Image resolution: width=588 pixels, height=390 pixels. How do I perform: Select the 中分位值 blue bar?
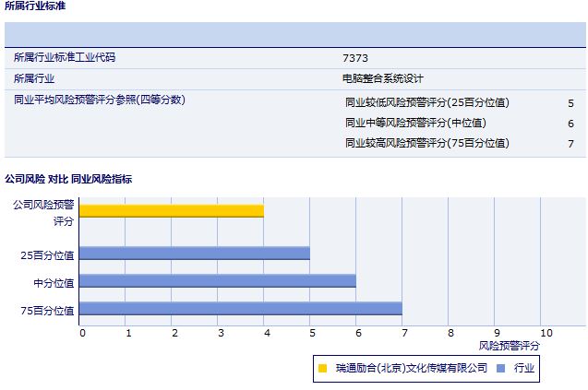[x=218, y=281]
